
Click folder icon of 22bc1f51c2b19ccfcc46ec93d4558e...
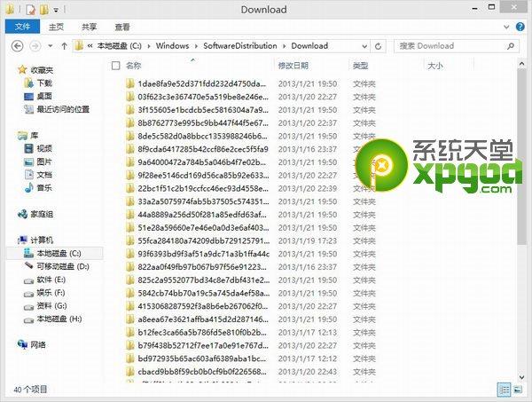129,188
